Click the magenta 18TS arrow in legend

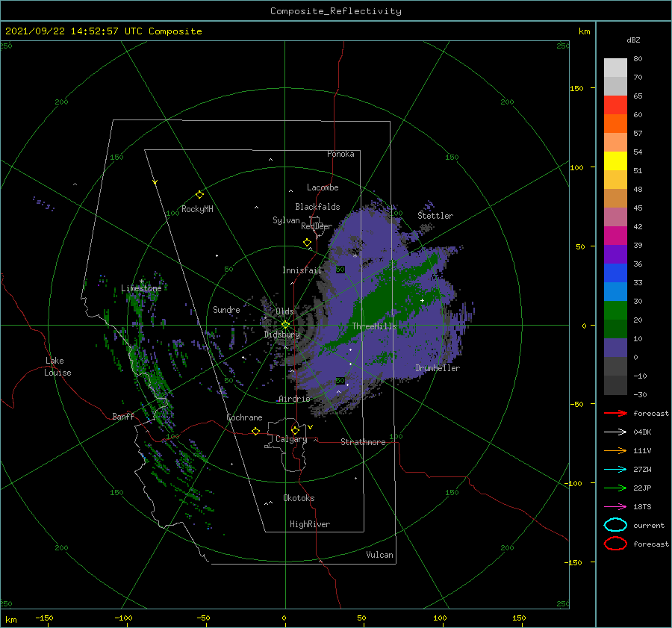[x=615, y=507]
